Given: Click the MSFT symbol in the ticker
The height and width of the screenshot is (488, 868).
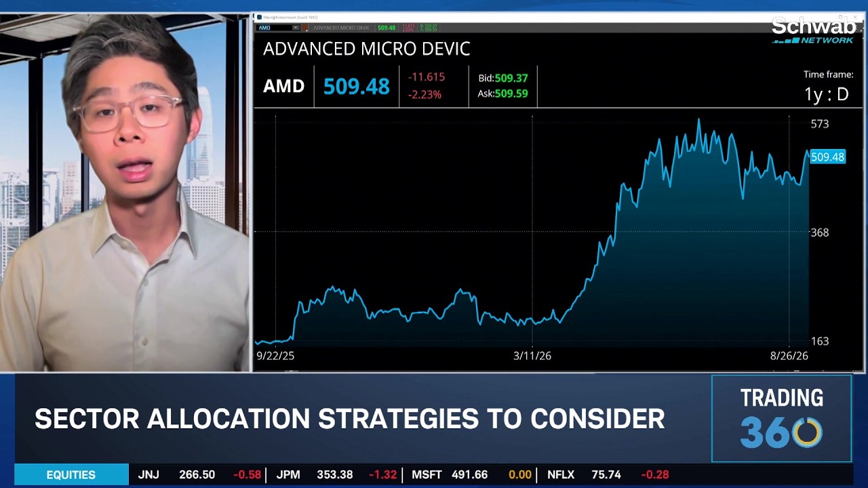Looking at the screenshot, I should point(427,475).
